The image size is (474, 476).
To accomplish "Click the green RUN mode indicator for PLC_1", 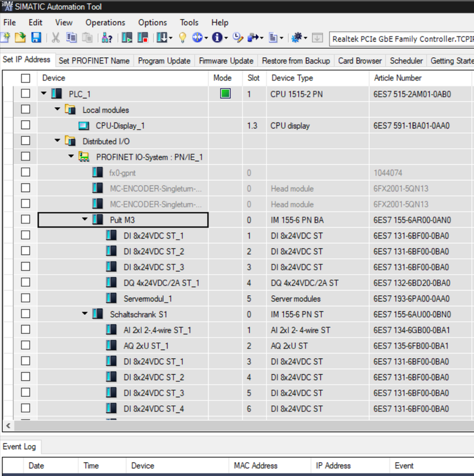I will (x=225, y=93).
